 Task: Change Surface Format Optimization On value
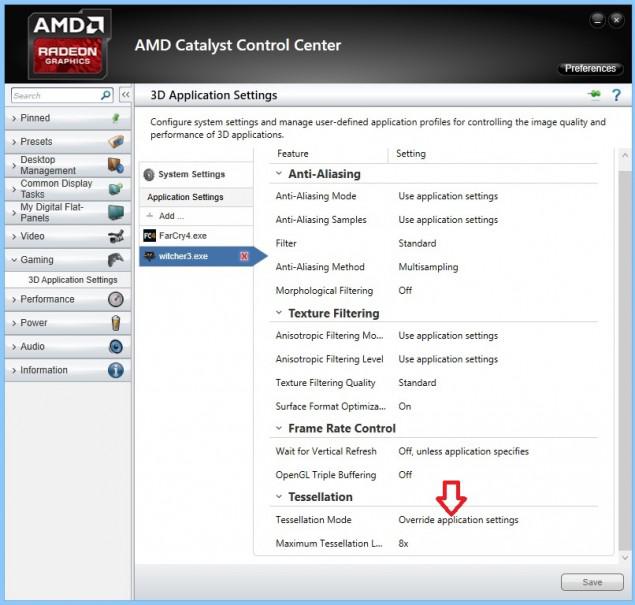point(405,407)
